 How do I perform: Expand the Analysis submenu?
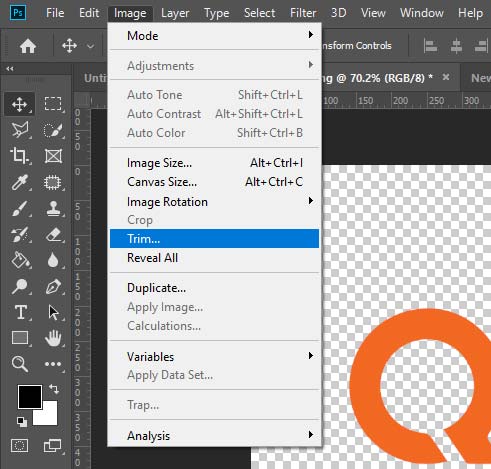pos(214,436)
